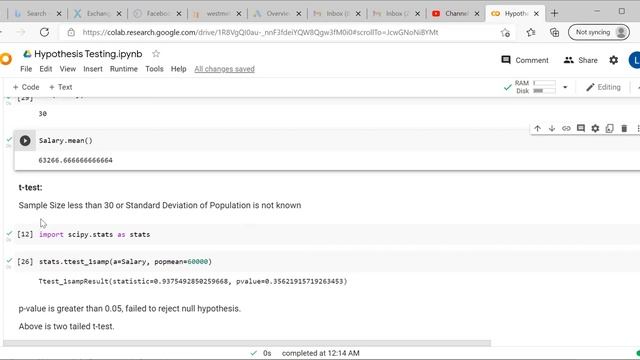The image size is (640, 360).
Task: Run the Salary.mean() cell
Action: 25,140
